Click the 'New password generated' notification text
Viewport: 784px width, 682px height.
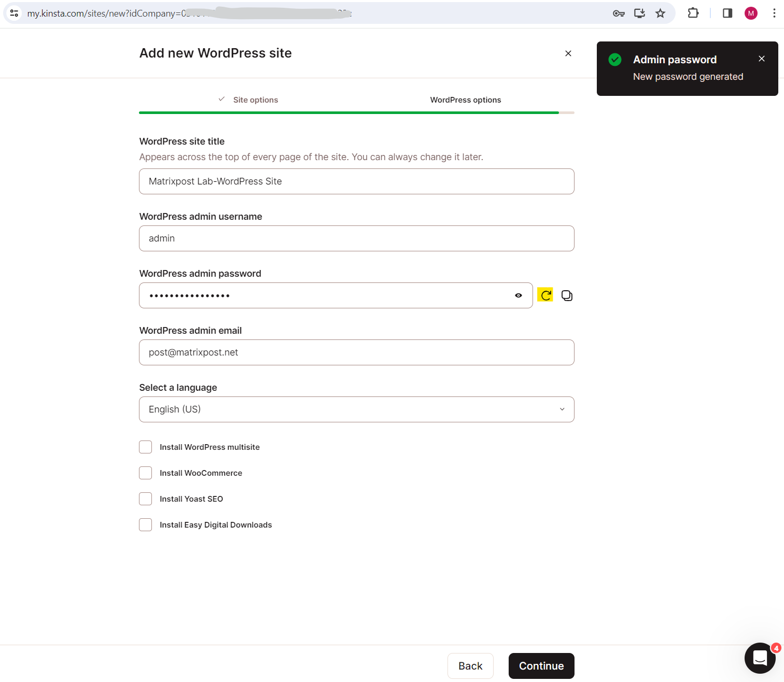pyautogui.click(x=688, y=77)
